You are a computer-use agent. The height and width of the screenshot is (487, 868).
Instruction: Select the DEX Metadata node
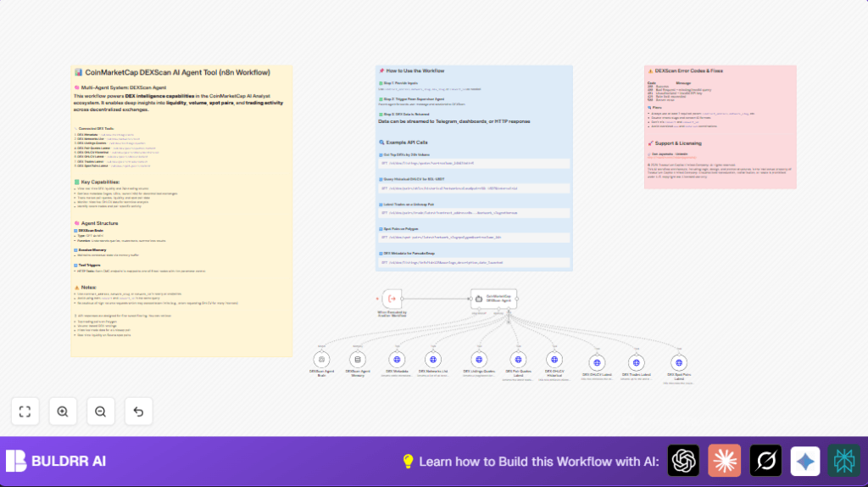pos(397,360)
